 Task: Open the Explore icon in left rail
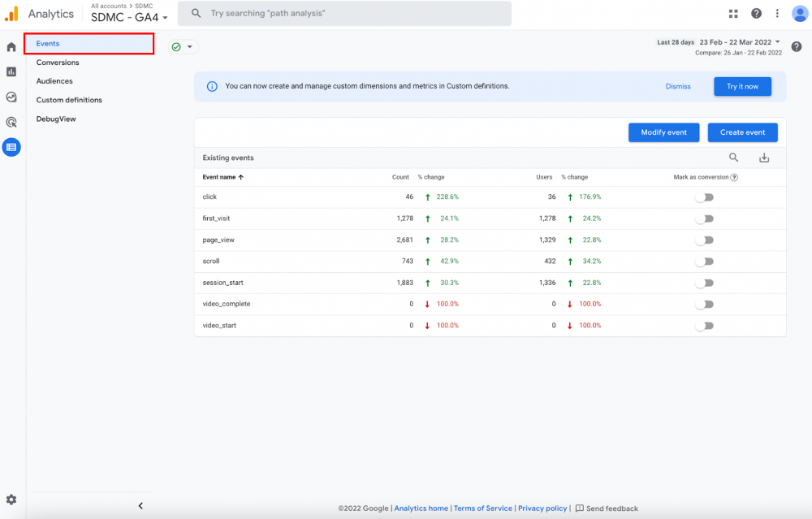click(11, 97)
